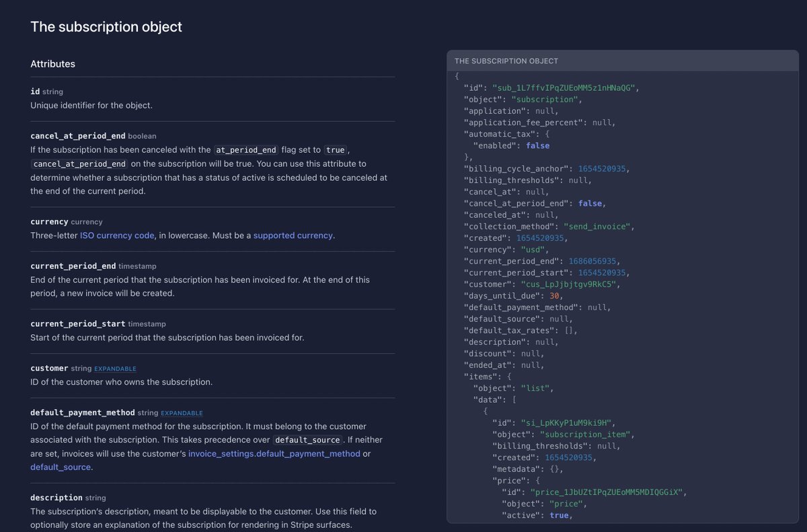This screenshot has width=807, height=532.
Task: Click the billing_thresholds key above cancel_at
Action: click(x=511, y=180)
